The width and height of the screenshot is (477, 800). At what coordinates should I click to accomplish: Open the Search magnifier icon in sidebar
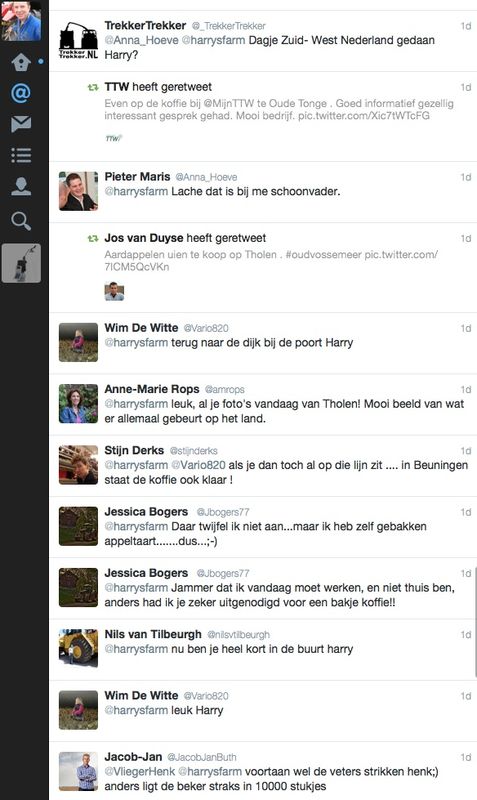coord(21,221)
